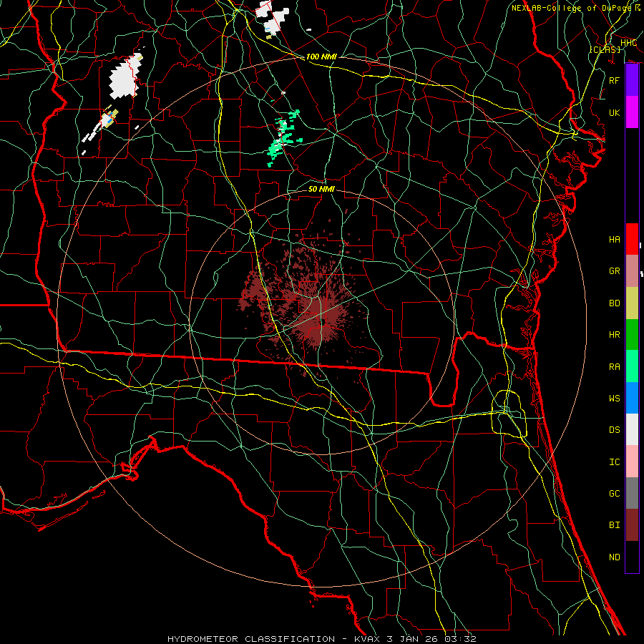
Task: Click the 'HA' legend label
Action: [x=614, y=239]
